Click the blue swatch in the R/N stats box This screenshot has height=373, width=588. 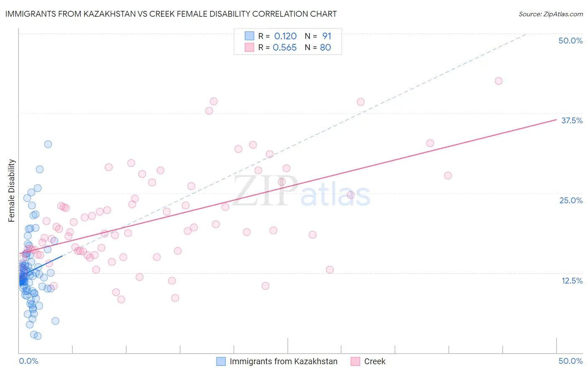249,36
